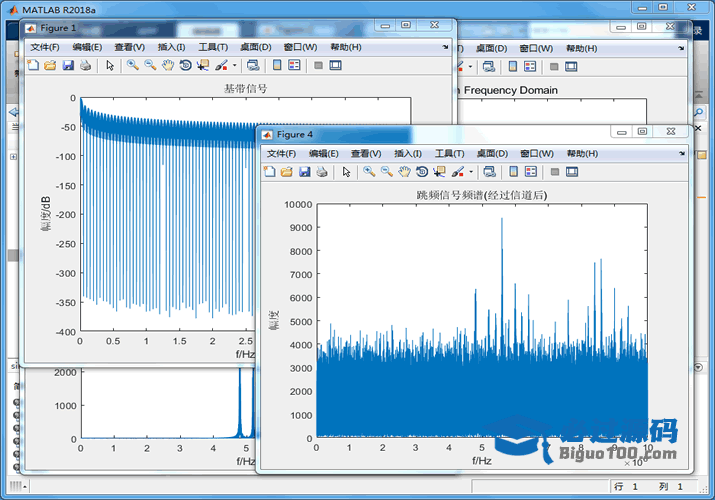Select Data Cursor tool in Figure 1
The image size is (715, 500).
203,65
